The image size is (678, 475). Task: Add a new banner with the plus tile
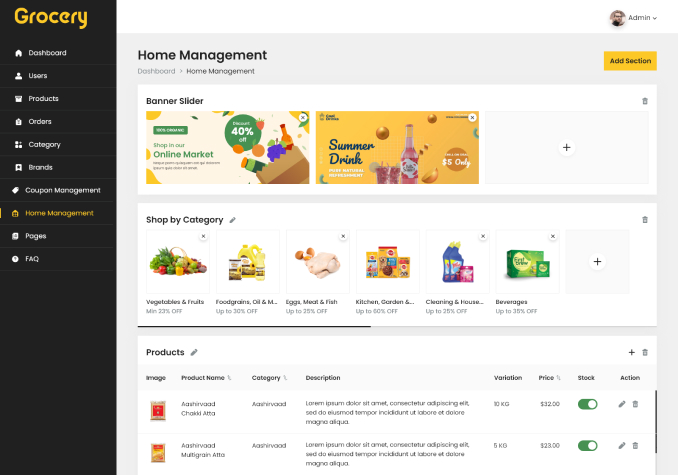(x=566, y=147)
